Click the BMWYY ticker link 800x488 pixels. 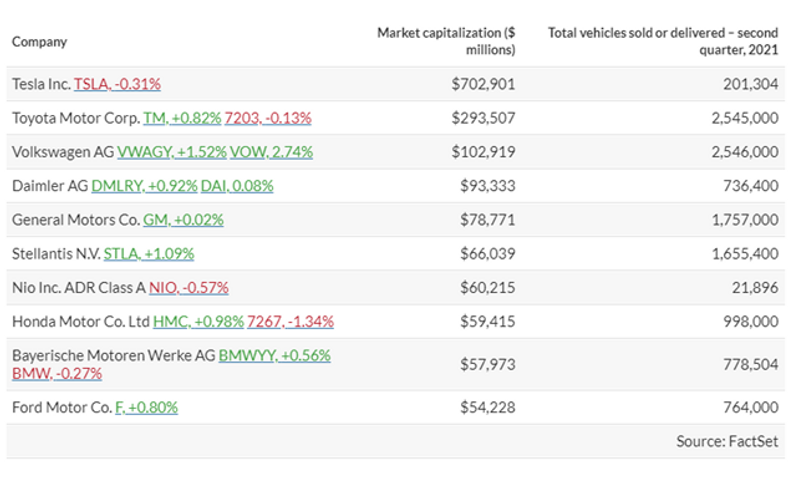click(x=275, y=355)
